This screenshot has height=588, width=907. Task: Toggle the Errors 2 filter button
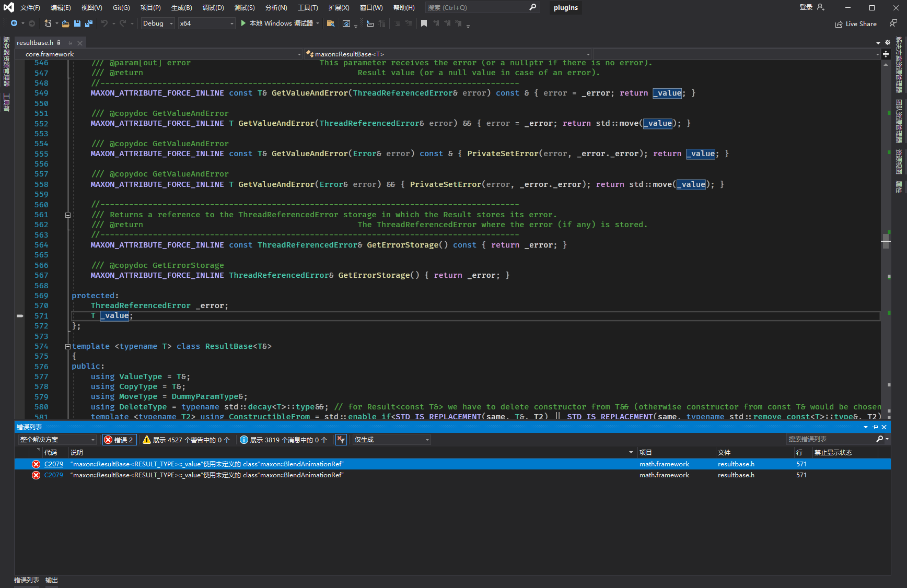pos(120,440)
